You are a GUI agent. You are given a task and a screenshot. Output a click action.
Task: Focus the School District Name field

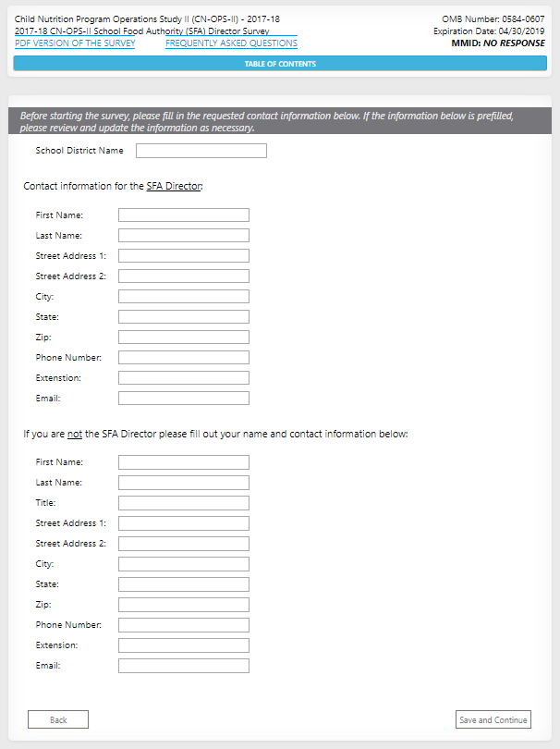click(x=201, y=151)
